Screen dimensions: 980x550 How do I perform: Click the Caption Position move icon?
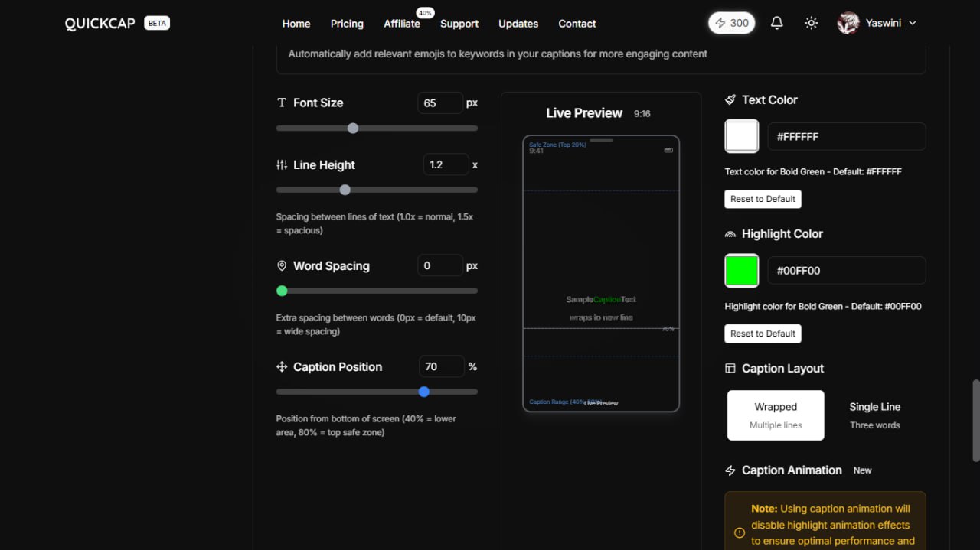pos(282,367)
